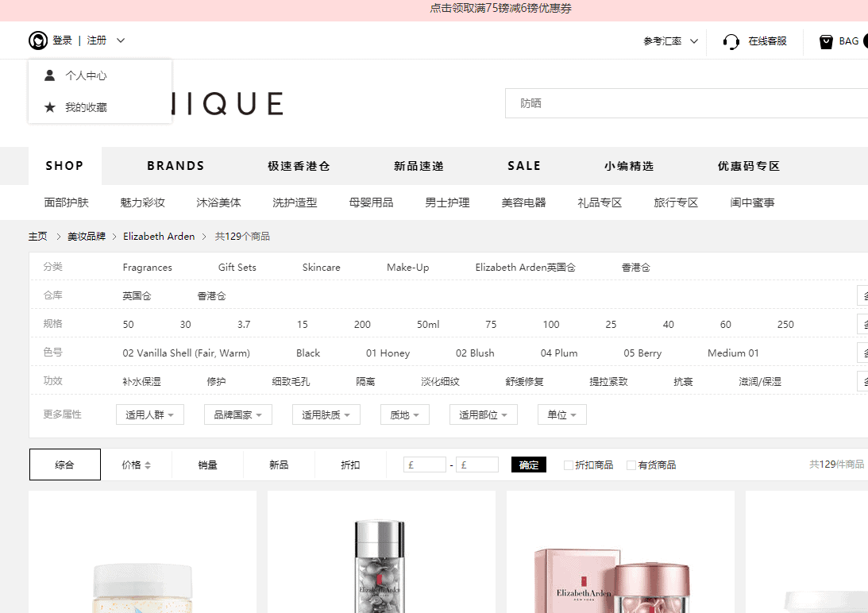The height and width of the screenshot is (613, 868).
Task: Open the 优惠码专区 tab
Action: [x=749, y=166]
